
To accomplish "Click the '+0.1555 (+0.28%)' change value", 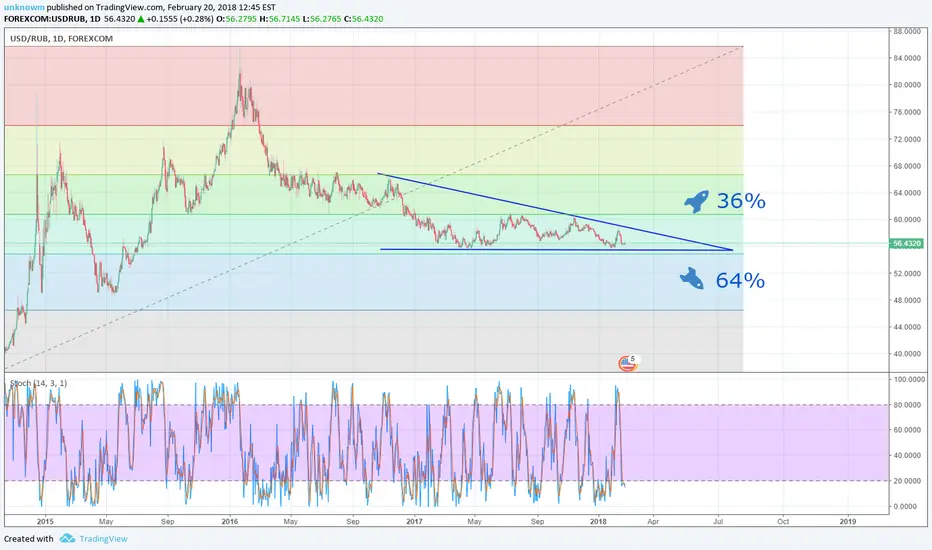I will click(181, 19).
